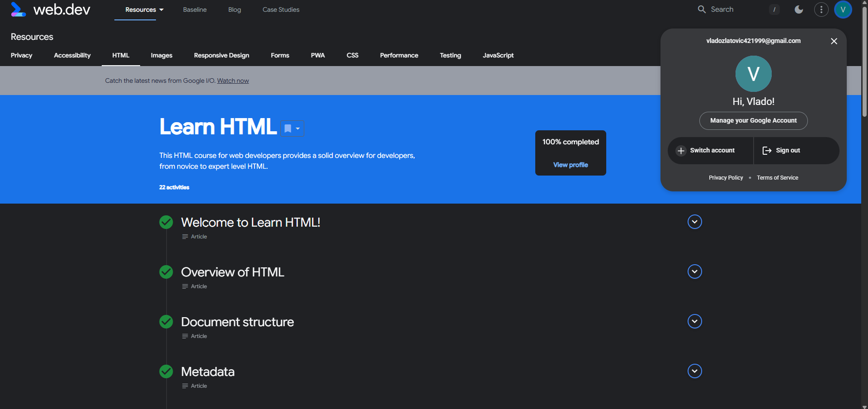Open the CSS tab

[353, 55]
